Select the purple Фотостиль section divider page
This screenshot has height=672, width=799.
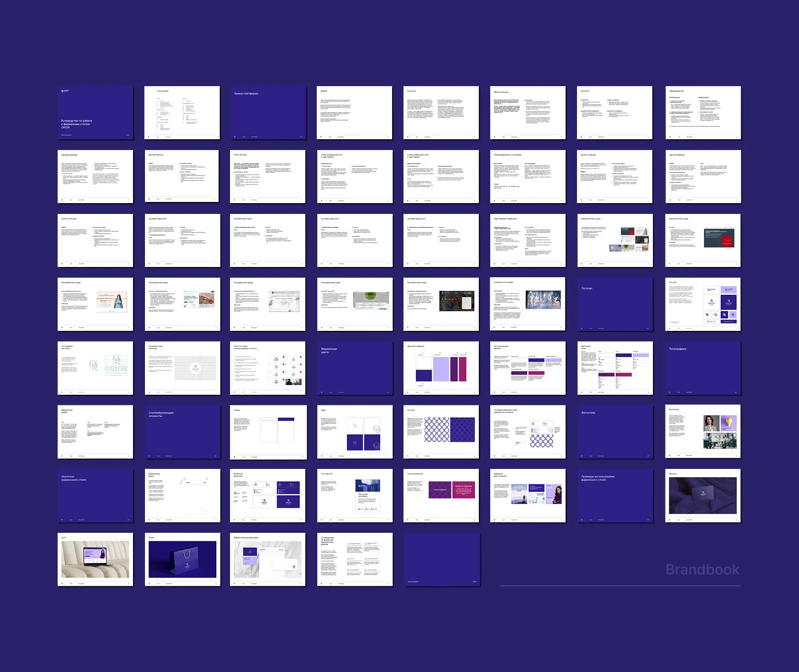coord(615,432)
